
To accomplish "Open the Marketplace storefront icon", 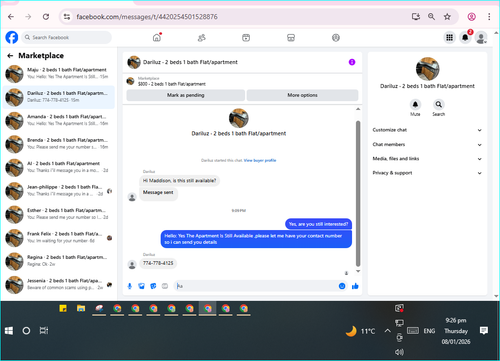I will tap(291, 38).
